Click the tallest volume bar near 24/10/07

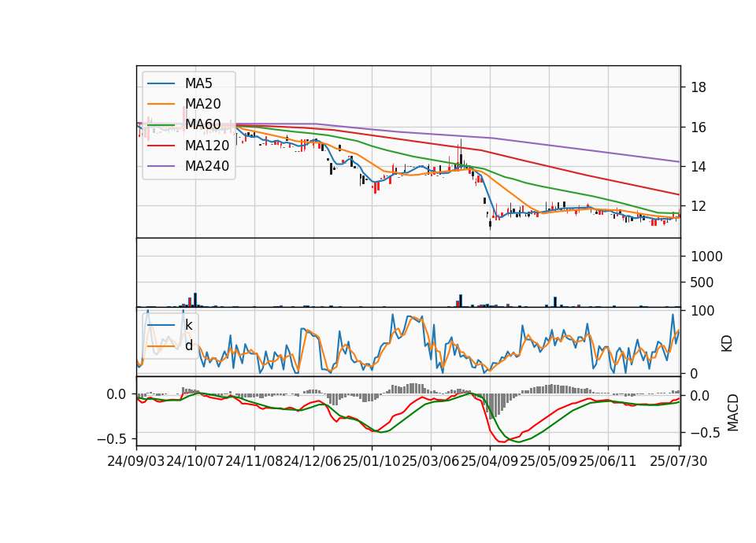pos(195,300)
